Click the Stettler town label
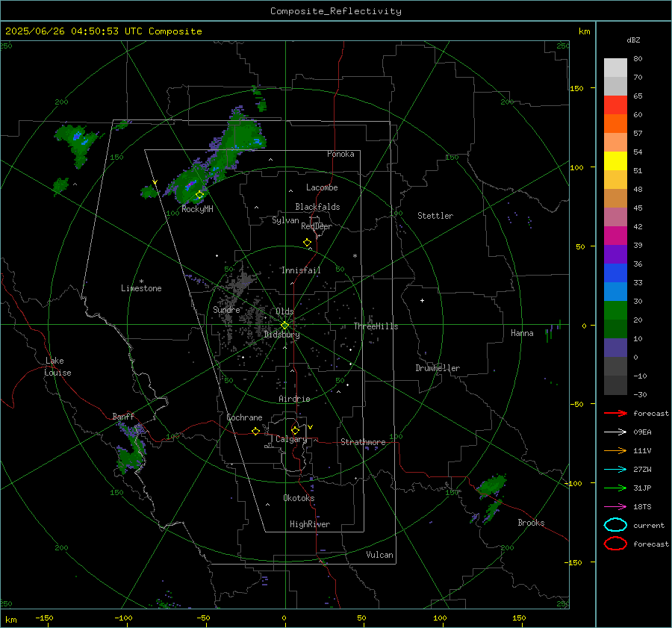672x628 pixels. click(435, 216)
